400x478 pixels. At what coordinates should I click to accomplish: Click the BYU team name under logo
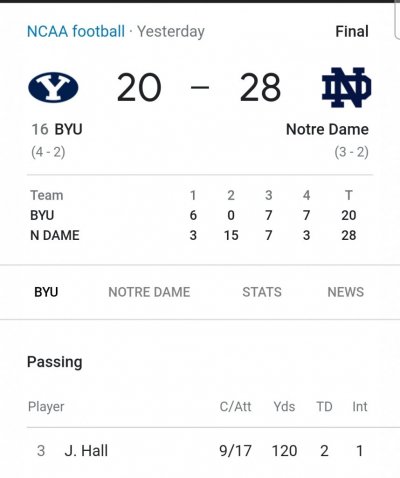pos(68,129)
